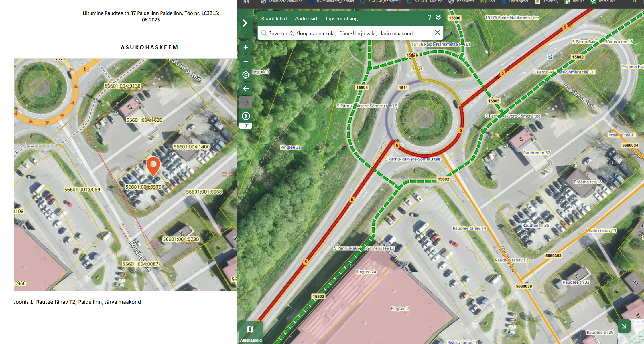Click cadastral label 56601:001:0069 in document
This screenshot has width=644, height=344.
tap(82, 190)
